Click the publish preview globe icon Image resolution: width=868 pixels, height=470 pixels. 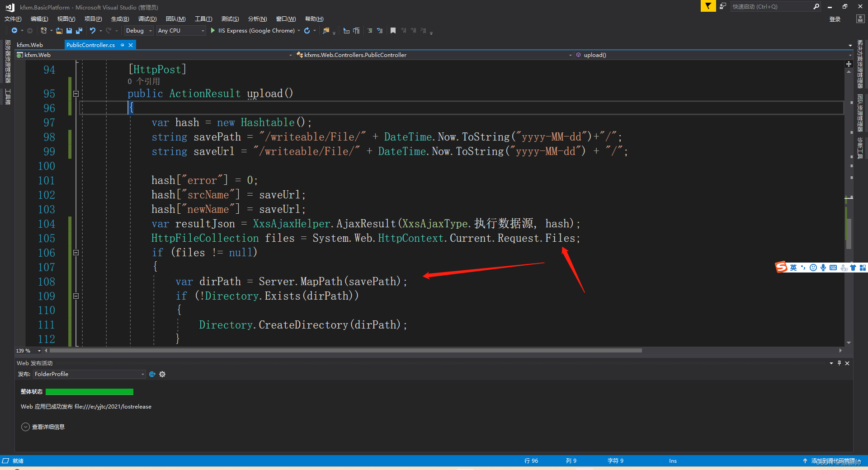pyautogui.click(x=152, y=374)
